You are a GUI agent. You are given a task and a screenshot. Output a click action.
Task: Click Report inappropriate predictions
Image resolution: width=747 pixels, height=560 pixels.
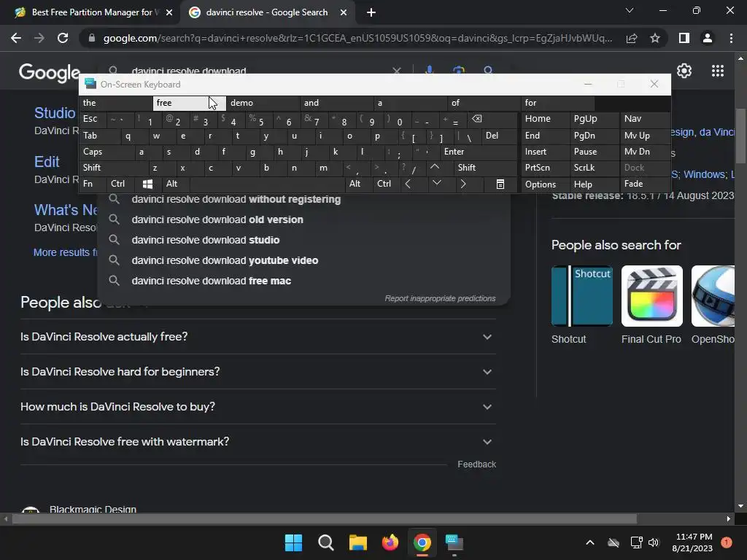tap(440, 298)
